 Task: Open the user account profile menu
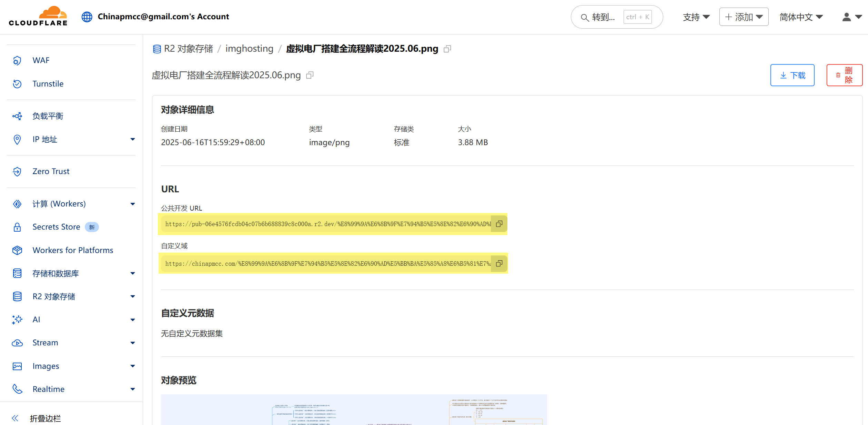click(x=851, y=17)
